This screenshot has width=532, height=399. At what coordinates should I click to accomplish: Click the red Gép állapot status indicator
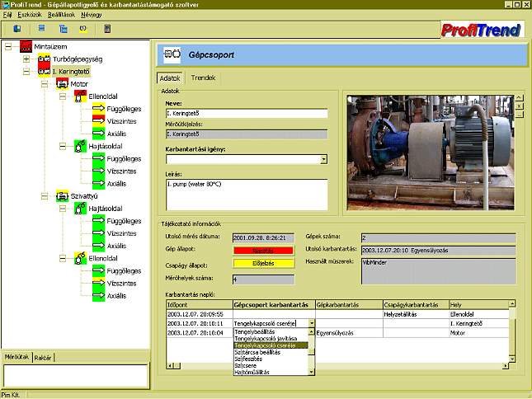click(263, 251)
